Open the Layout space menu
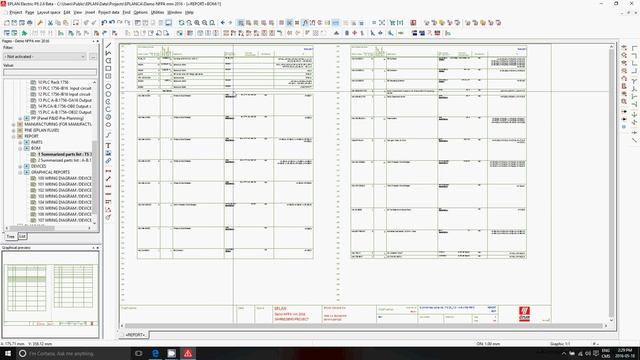 point(49,13)
